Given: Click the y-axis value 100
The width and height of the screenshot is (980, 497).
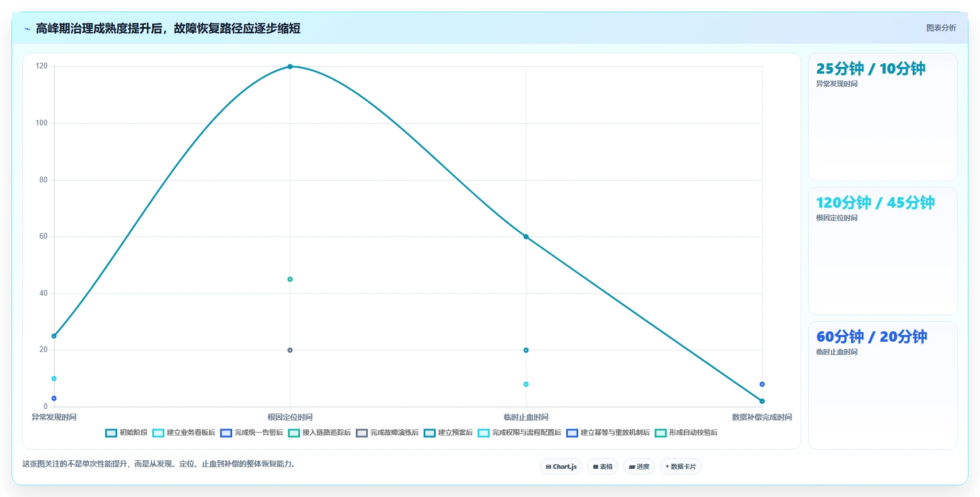Looking at the screenshot, I should pos(41,123).
